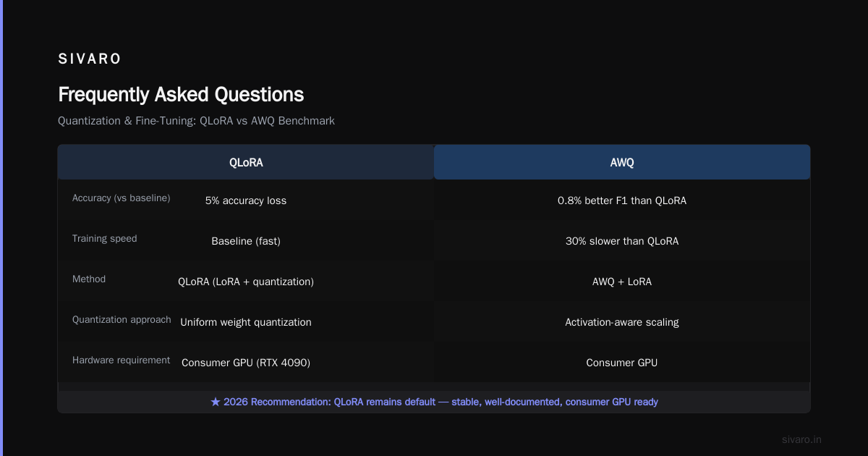This screenshot has height=456, width=868.
Task: Open the sivaro.in link
Action: [801, 439]
